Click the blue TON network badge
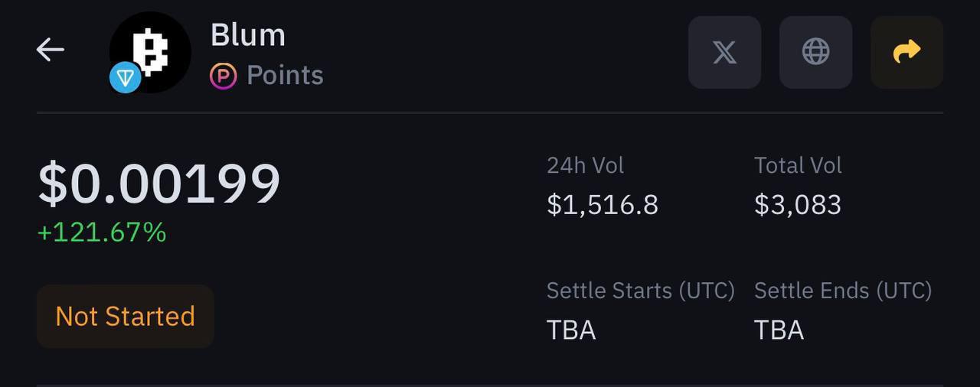The height and width of the screenshot is (387, 980). [x=125, y=78]
